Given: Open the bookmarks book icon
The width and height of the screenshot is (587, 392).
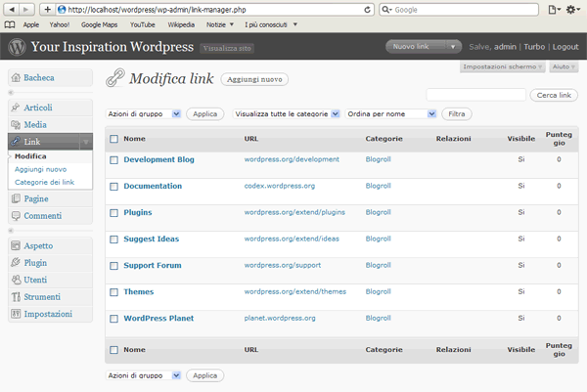Looking at the screenshot, I should tap(10, 24).
